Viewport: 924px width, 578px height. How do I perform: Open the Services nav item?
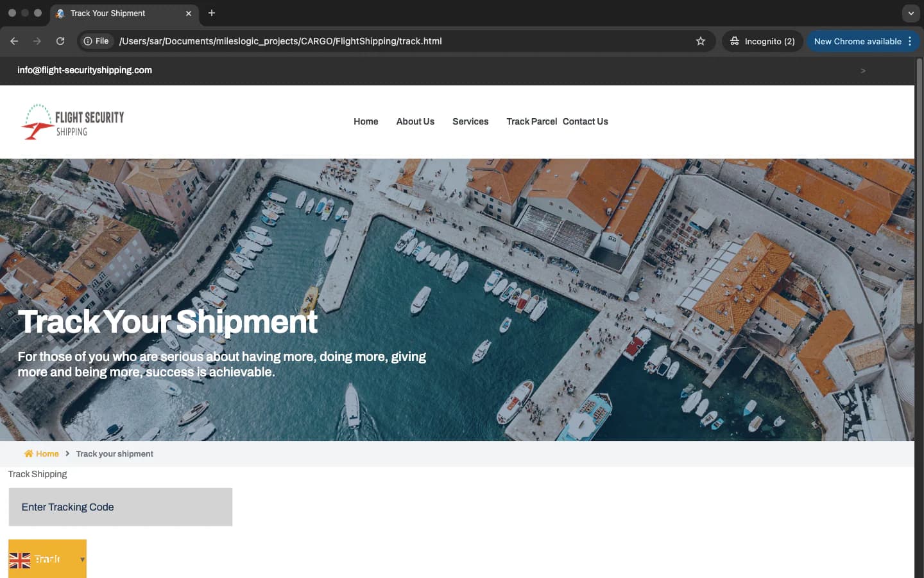(x=470, y=121)
